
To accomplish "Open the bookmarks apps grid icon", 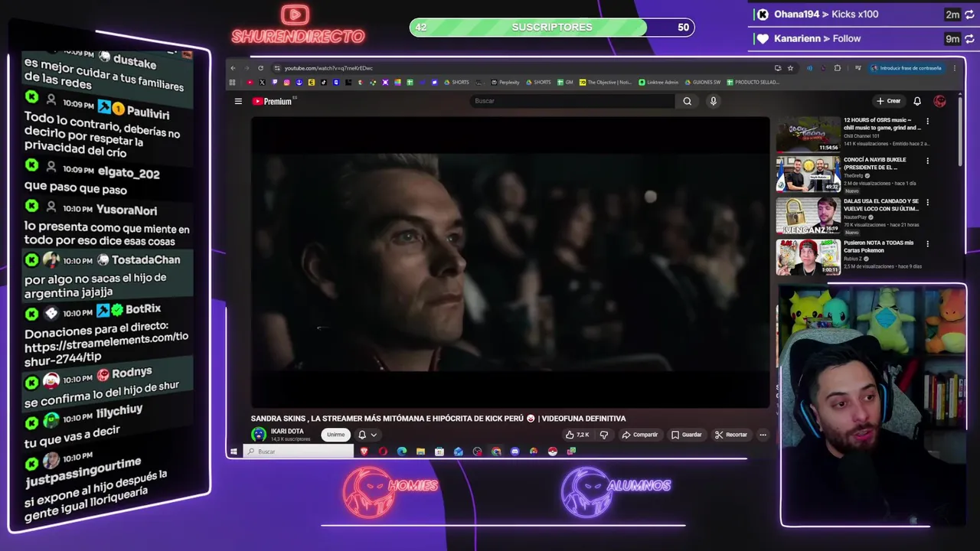I will click(232, 82).
